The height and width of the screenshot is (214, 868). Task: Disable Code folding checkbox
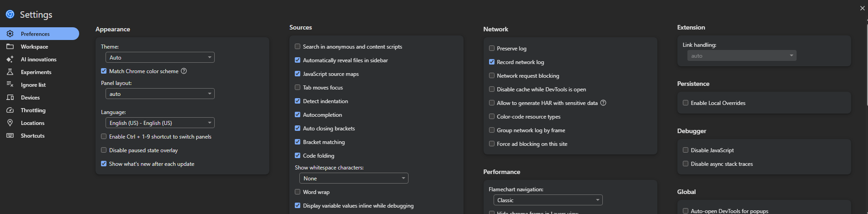pyautogui.click(x=298, y=155)
